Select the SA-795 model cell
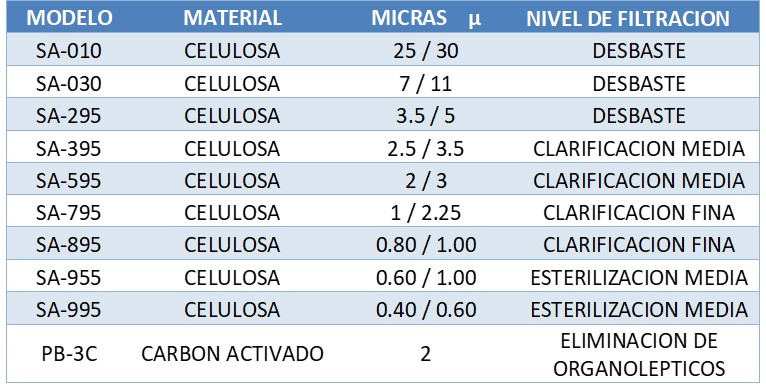This screenshot has height=389, width=766. tap(69, 213)
